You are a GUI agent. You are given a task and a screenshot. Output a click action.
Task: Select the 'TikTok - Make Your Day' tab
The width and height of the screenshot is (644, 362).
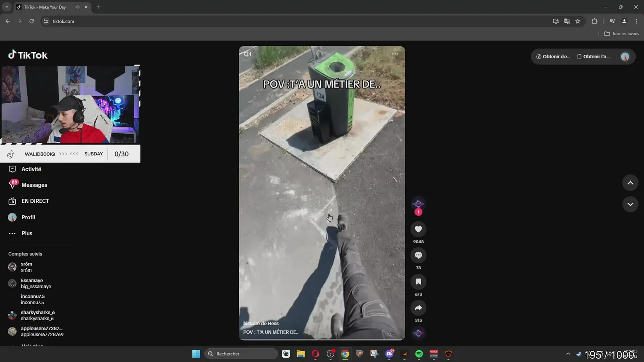[45, 7]
